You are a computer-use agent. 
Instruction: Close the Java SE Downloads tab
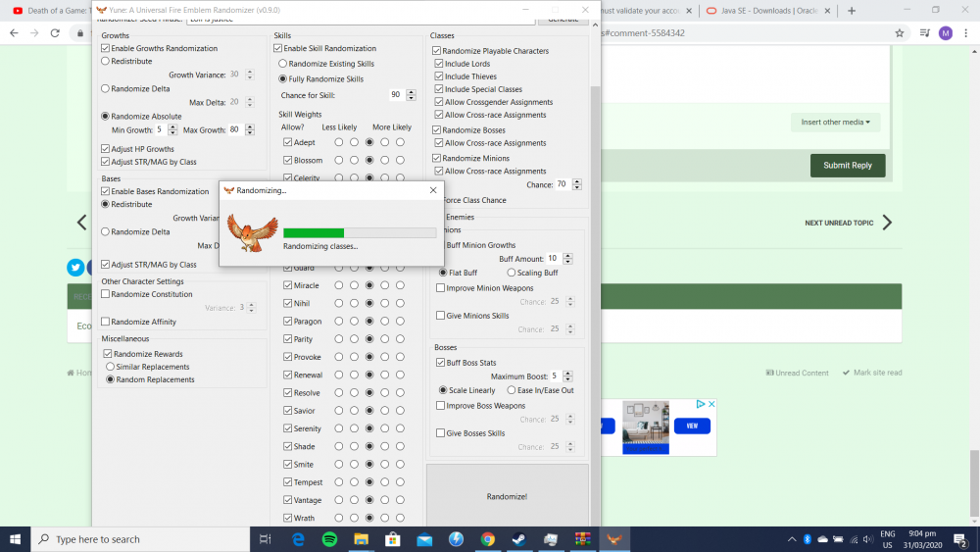(827, 11)
